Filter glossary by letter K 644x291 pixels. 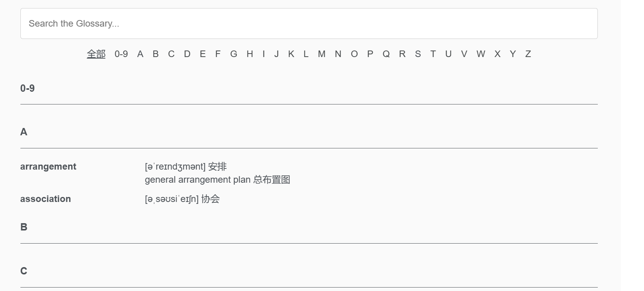pyautogui.click(x=291, y=54)
